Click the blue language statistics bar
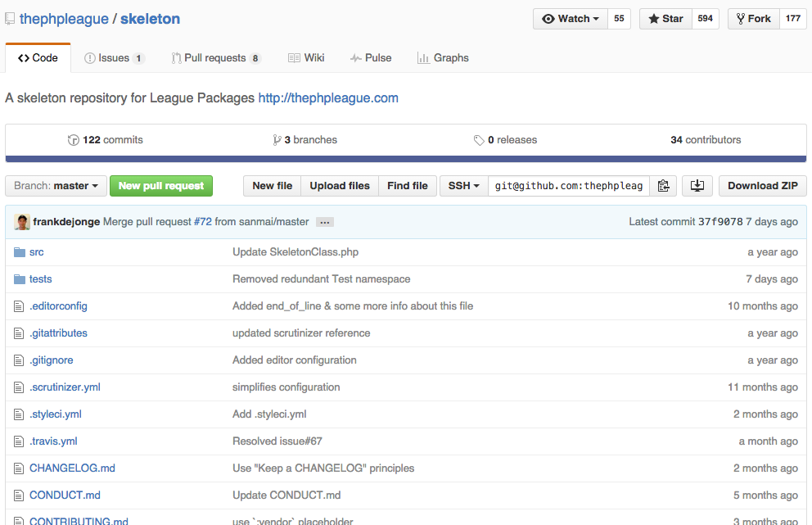The height and width of the screenshot is (525, 812). 406,159
